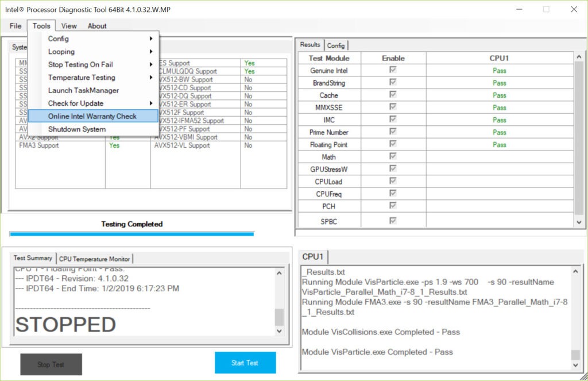Minimize the Intel Diagnostic Tool window
The image size is (588, 381).
pyautogui.click(x=519, y=9)
